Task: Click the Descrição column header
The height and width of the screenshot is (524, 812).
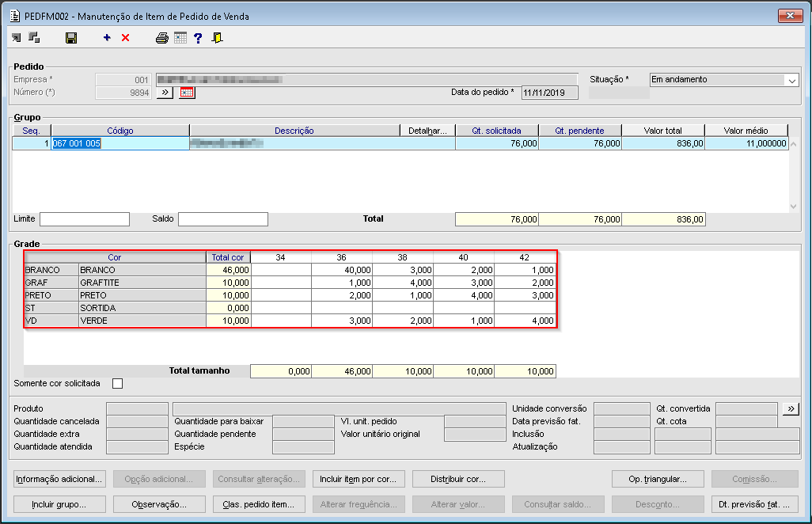Action: [294, 131]
